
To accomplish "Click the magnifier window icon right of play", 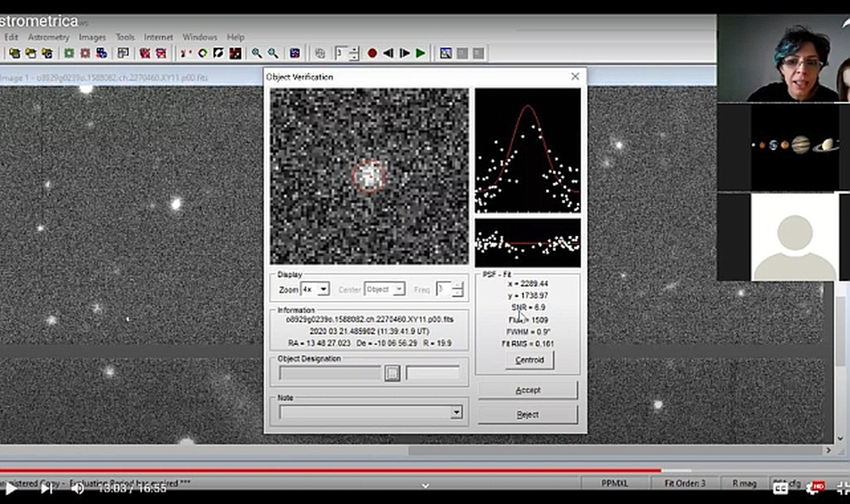I will click(x=446, y=53).
